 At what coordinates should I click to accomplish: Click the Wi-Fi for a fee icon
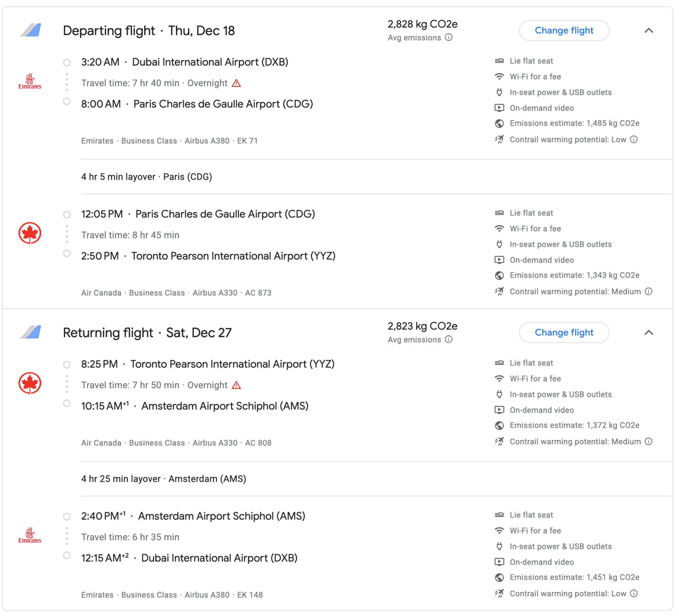[x=499, y=76]
